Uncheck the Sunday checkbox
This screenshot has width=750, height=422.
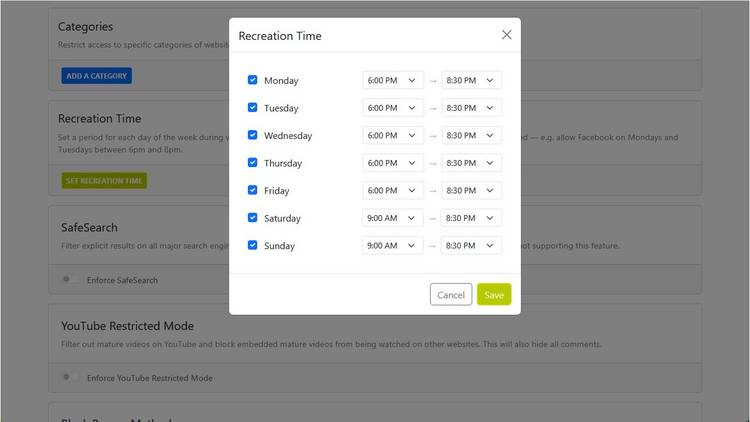pyautogui.click(x=253, y=245)
